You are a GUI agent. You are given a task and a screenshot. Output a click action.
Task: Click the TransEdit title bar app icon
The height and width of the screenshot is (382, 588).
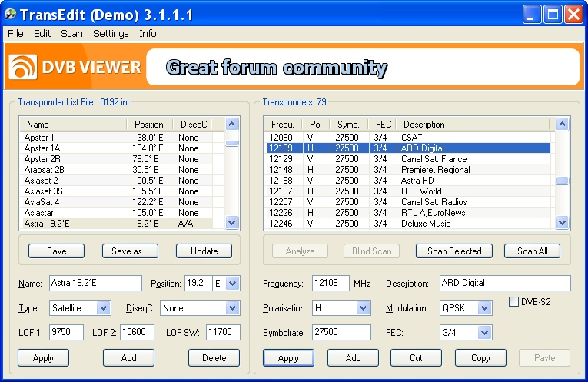coord(10,15)
